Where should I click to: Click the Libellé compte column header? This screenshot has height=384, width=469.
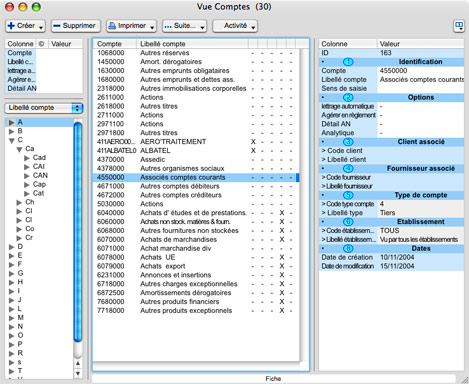point(192,44)
